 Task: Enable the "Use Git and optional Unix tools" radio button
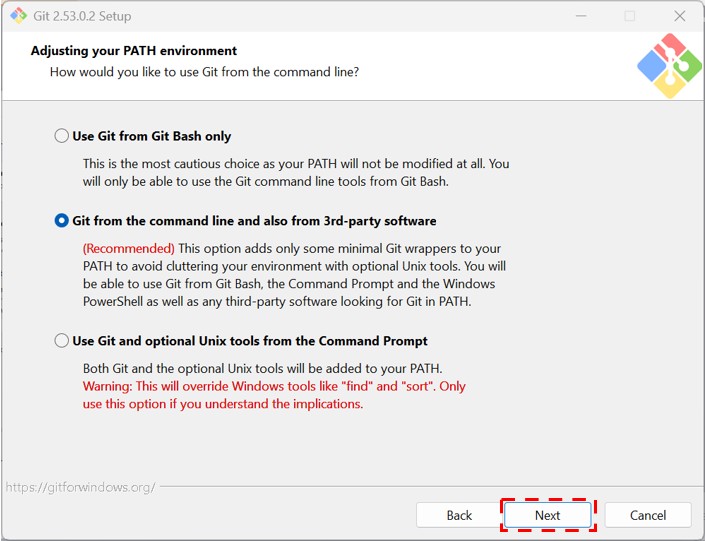(x=62, y=341)
